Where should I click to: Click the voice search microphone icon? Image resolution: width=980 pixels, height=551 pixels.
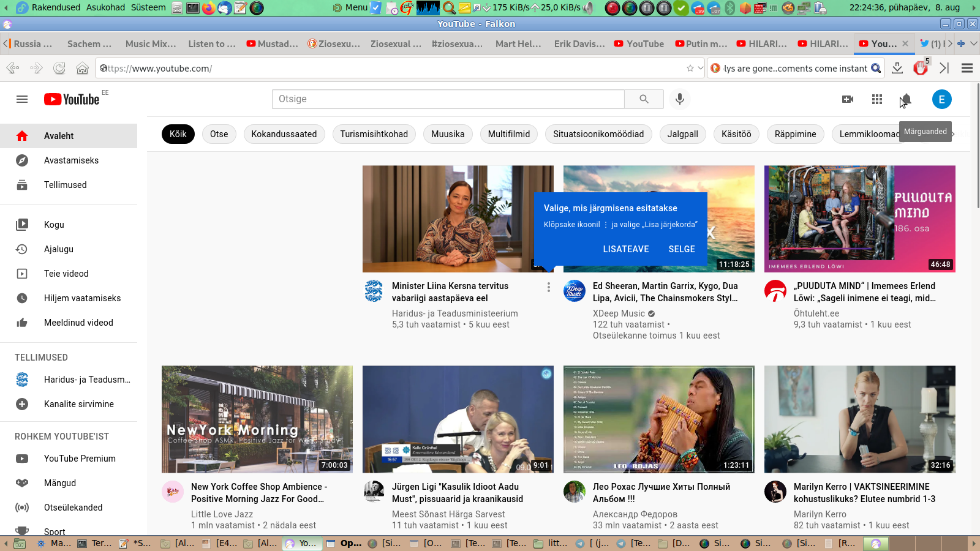[679, 99]
